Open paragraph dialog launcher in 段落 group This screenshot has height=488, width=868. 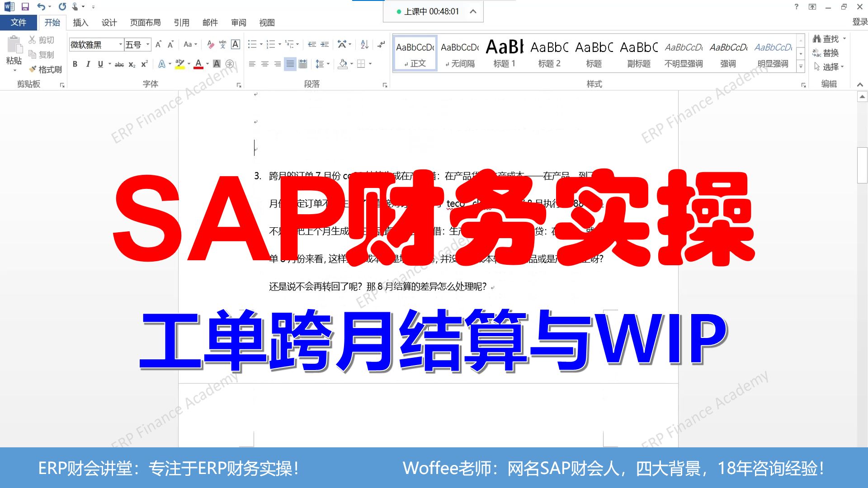385,85
